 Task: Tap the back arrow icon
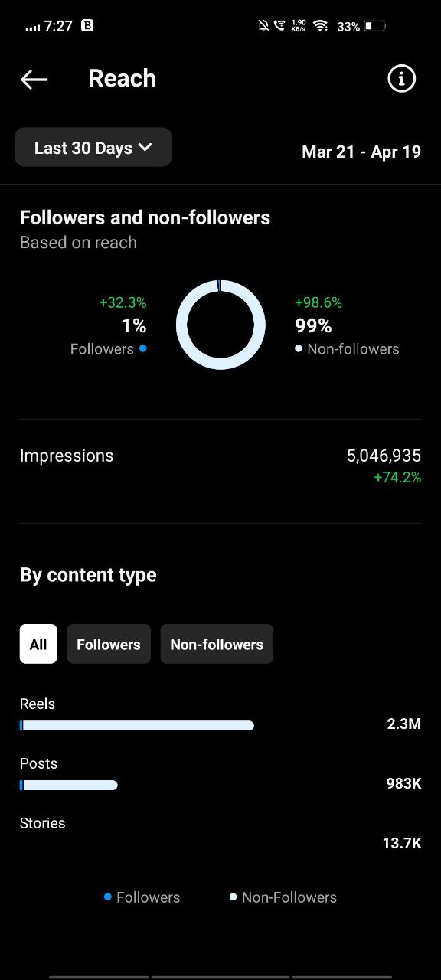[34, 79]
